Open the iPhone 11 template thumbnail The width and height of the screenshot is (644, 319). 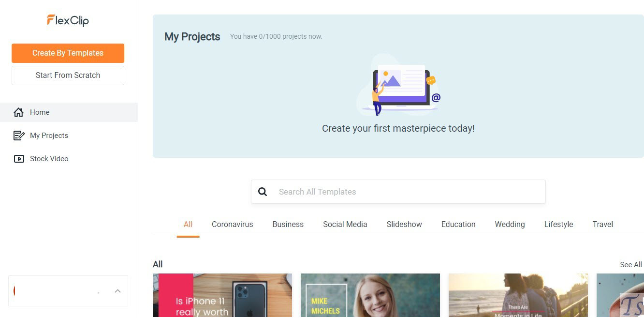222,296
